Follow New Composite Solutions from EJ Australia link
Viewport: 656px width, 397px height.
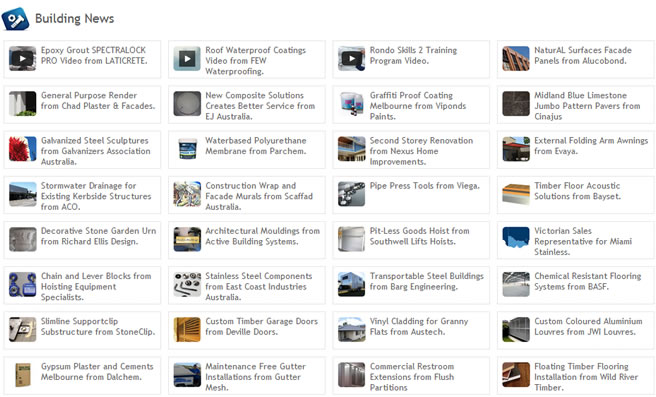[x=260, y=106]
